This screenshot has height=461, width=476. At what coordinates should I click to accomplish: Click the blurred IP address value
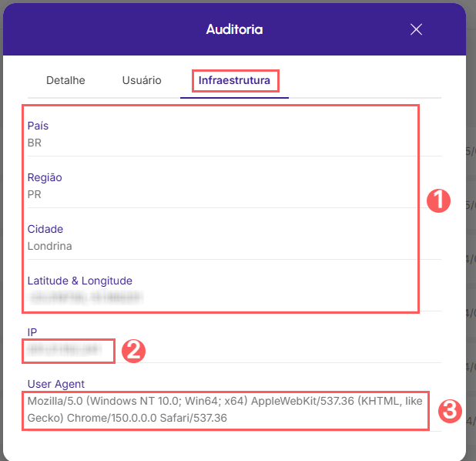tap(62, 349)
